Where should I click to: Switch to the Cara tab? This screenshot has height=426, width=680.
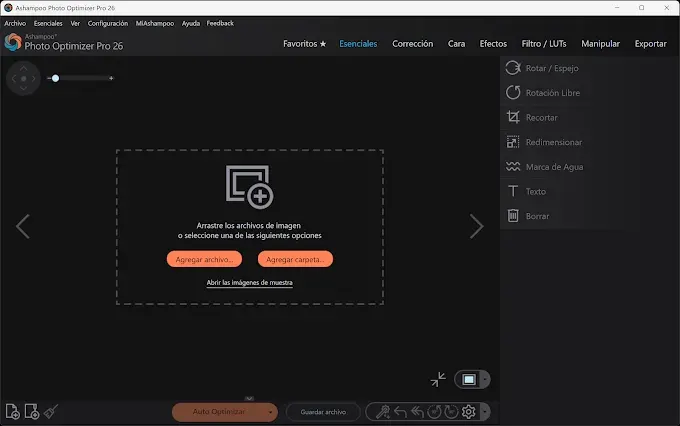(456, 44)
